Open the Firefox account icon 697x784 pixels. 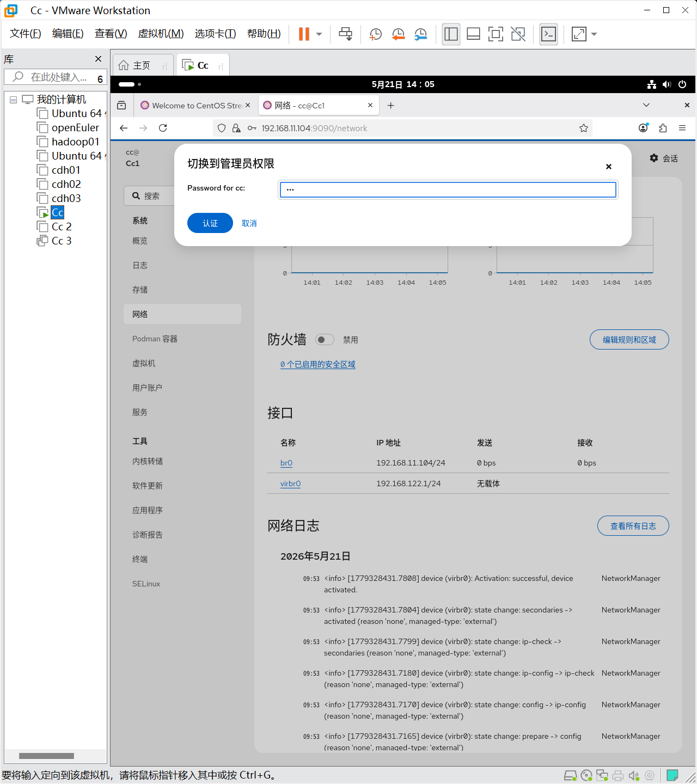pyautogui.click(x=644, y=128)
